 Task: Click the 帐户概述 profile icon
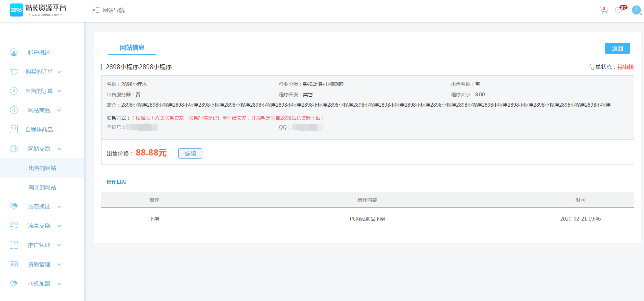point(14,52)
